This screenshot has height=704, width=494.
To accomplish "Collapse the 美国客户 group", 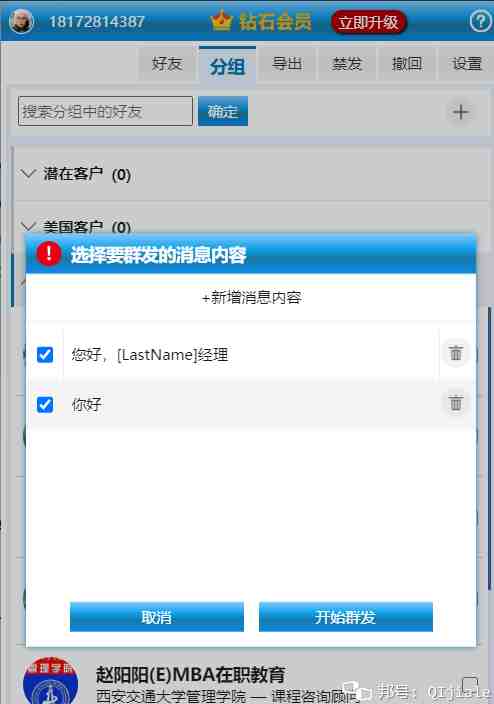I will point(28,226).
